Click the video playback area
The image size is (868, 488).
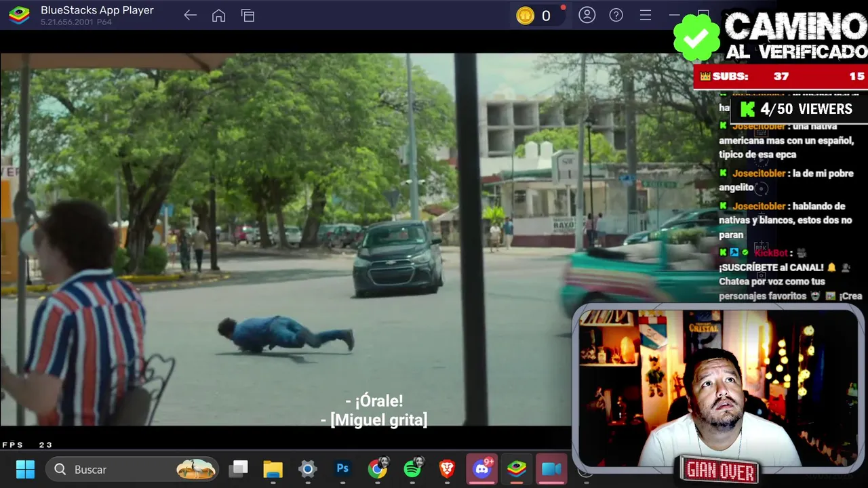point(285,239)
